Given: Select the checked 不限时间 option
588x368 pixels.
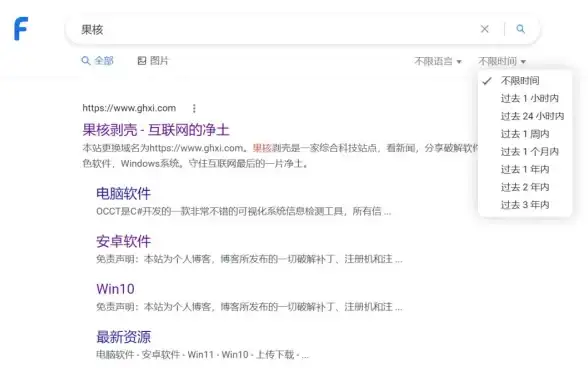Looking at the screenshot, I should coord(525,80).
